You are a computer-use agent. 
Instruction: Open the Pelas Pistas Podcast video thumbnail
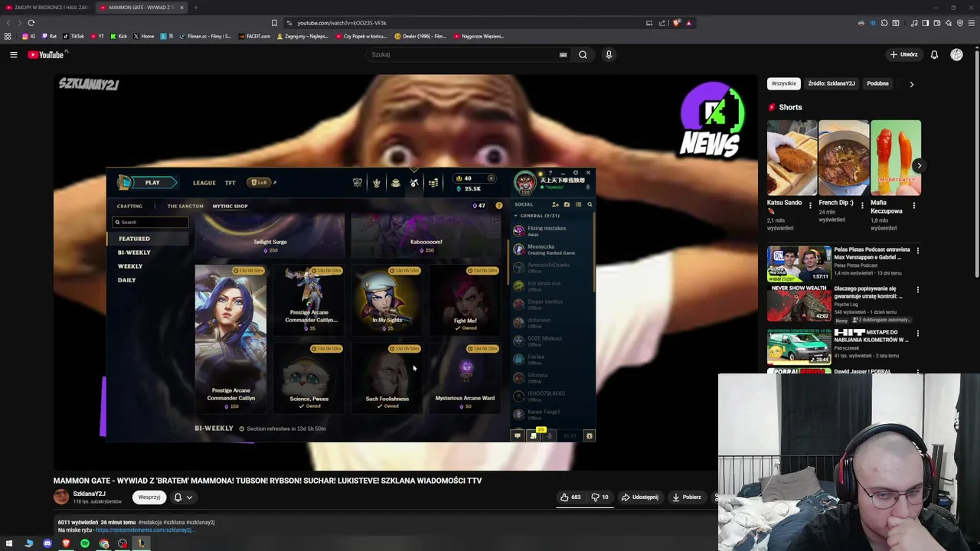click(x=799, y=262)
